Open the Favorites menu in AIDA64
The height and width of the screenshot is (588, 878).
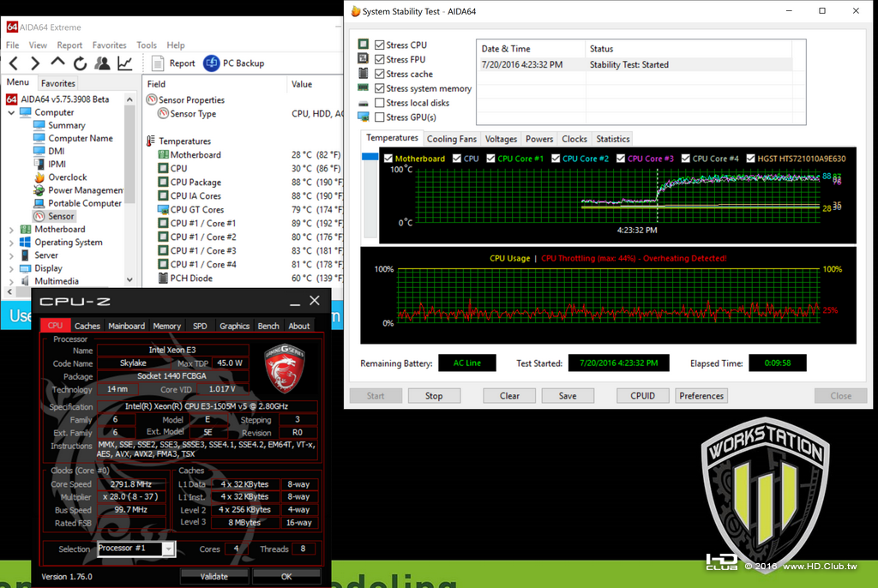pyautogui.click(x=109, y=45)
